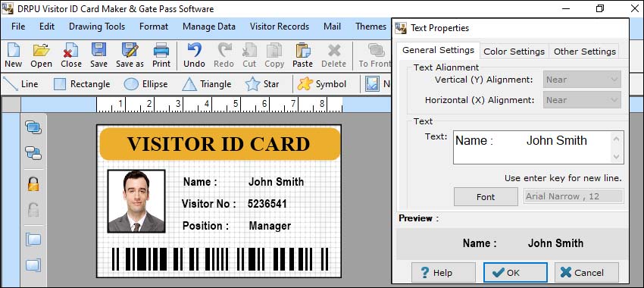Screen dimensions: 644x288
Task: Click the grey unlock icon in sidebar
Action: point(33,209)
